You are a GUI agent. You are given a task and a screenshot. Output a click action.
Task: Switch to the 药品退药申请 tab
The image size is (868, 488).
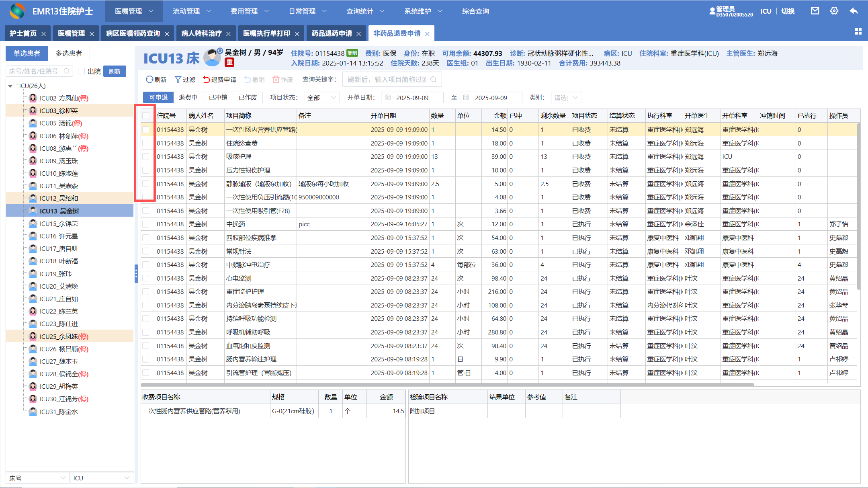click(x=332, y=33)
